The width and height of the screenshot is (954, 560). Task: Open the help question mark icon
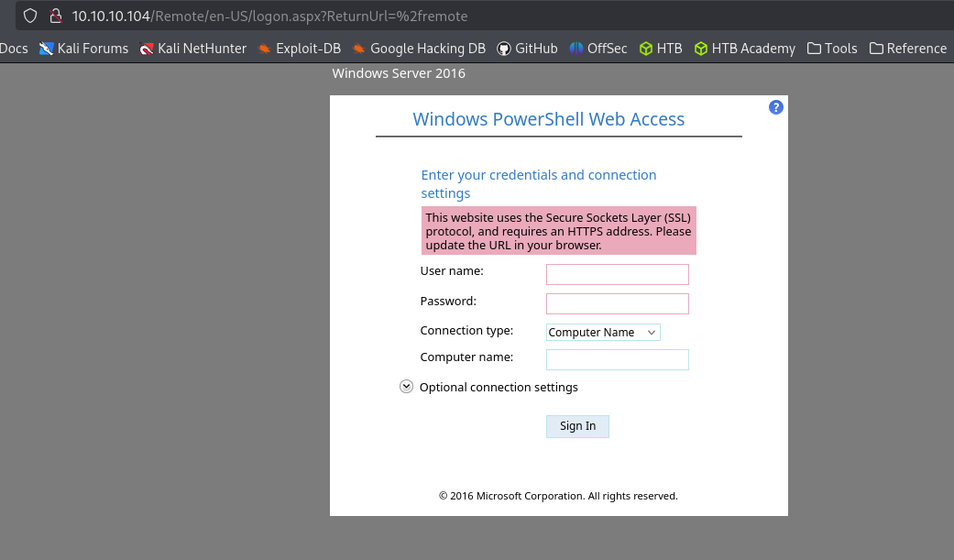(775, 107)
